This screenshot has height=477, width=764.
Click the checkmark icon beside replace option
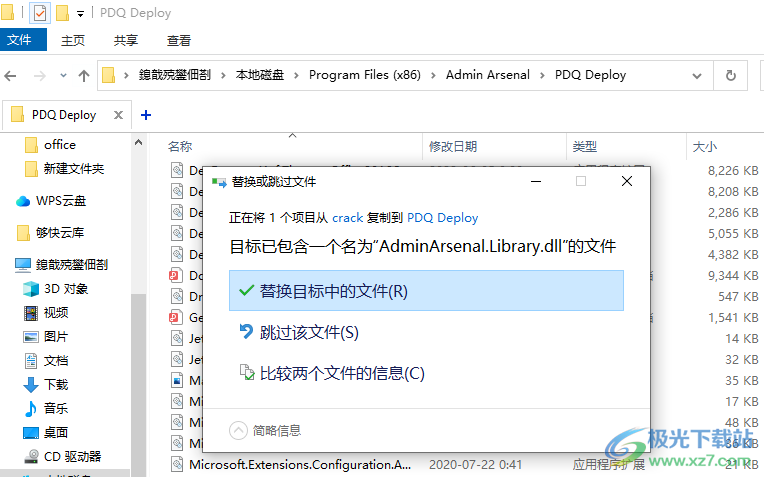(x=247, y=291)
